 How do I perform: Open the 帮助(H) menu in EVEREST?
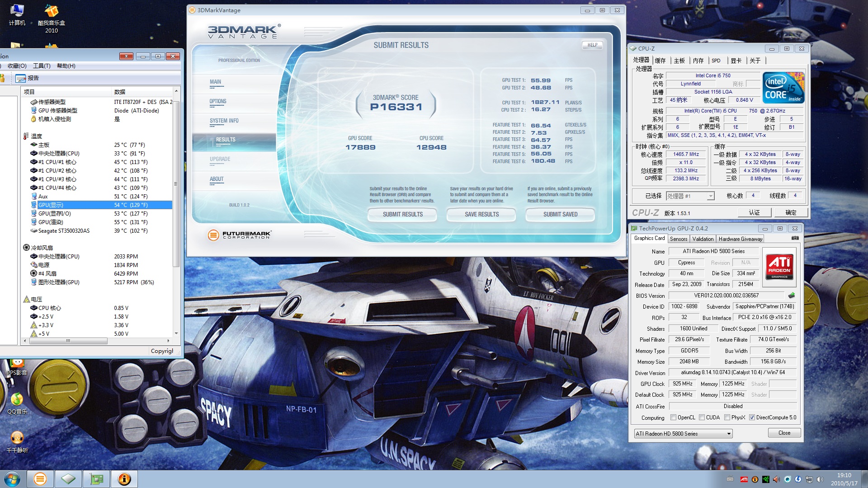[x=66, y=66]
